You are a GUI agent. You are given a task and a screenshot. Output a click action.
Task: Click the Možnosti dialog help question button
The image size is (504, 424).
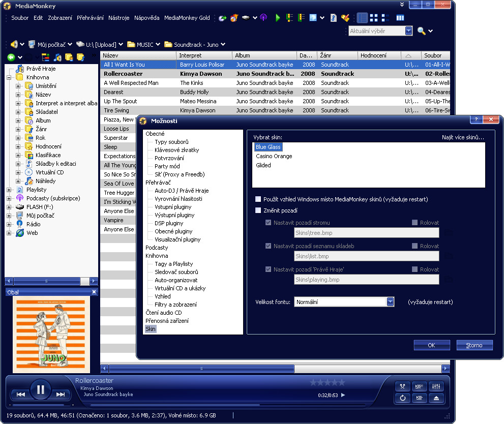476,119
